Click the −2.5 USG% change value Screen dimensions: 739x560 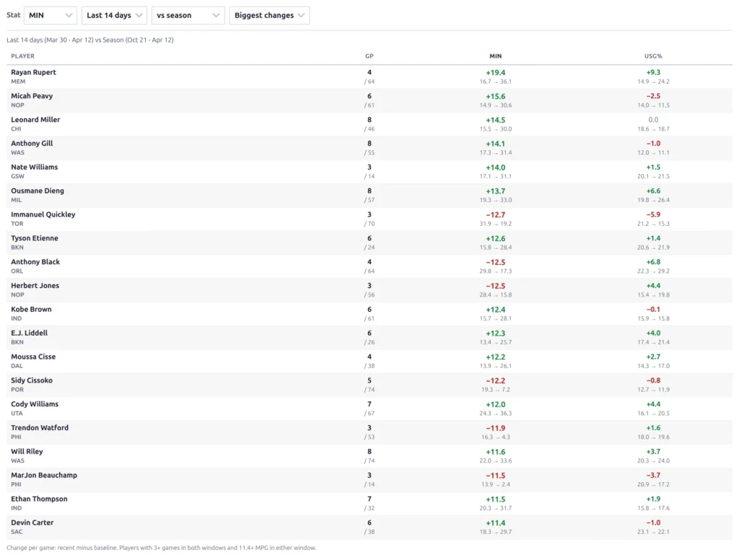pos(653,96)
